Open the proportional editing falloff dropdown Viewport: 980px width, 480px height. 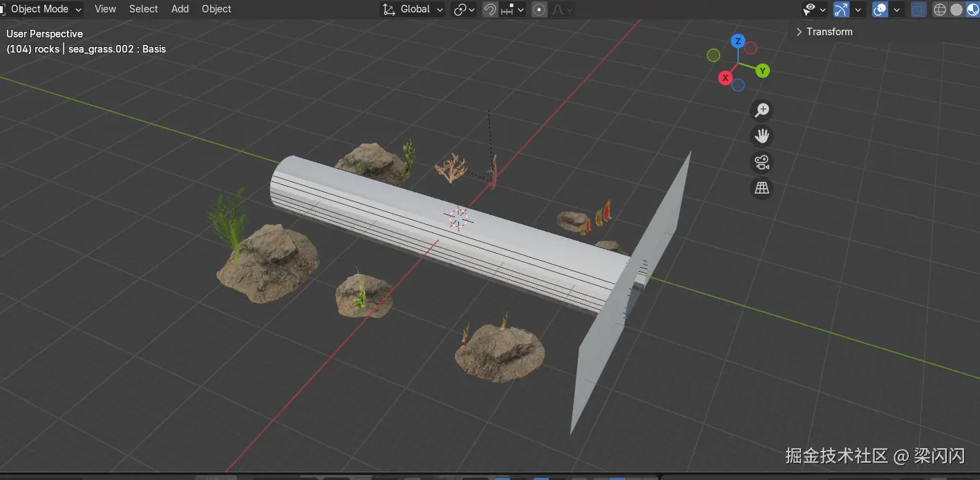(x=561, y=9)
